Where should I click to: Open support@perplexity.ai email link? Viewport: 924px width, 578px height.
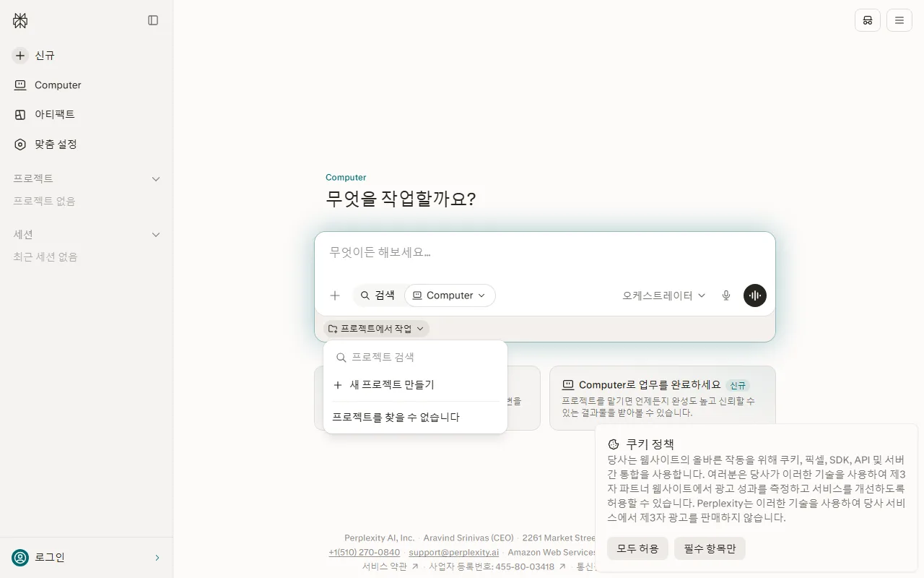click(x=454, y=552)
